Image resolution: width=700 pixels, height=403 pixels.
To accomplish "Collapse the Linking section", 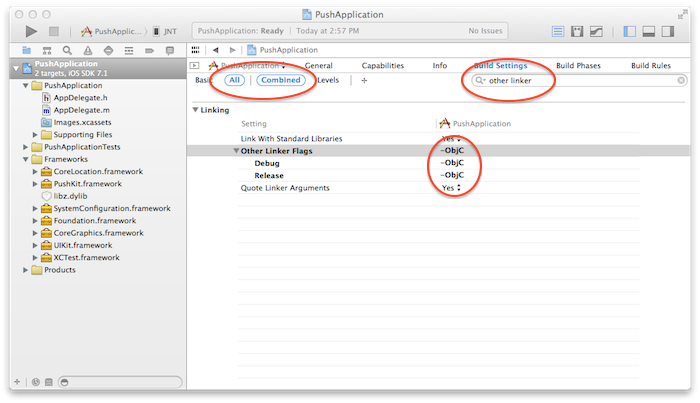I will pos(195,110).
